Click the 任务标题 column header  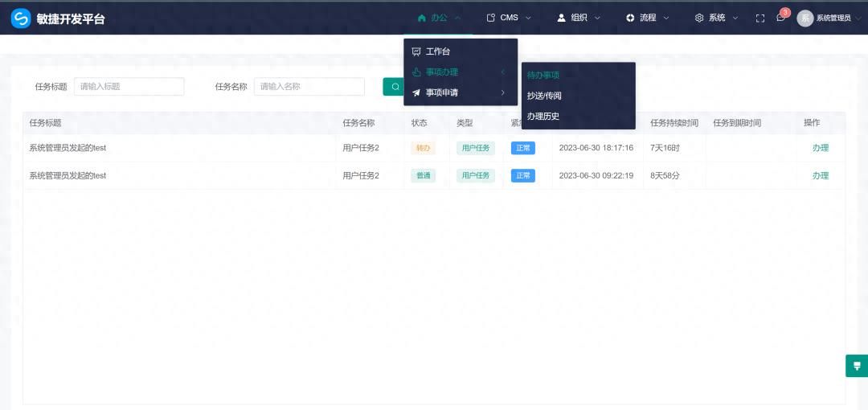point(45,123)
